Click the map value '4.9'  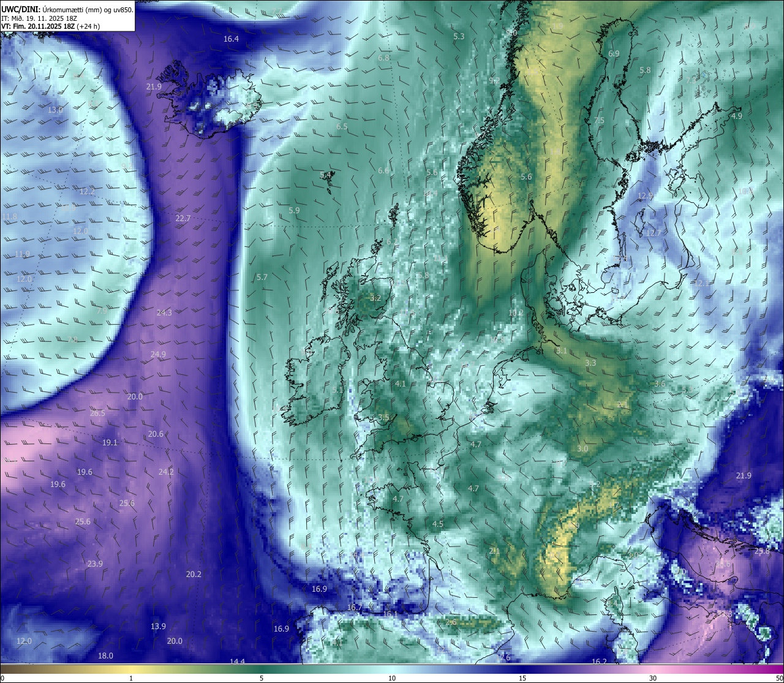click(737, 116)
